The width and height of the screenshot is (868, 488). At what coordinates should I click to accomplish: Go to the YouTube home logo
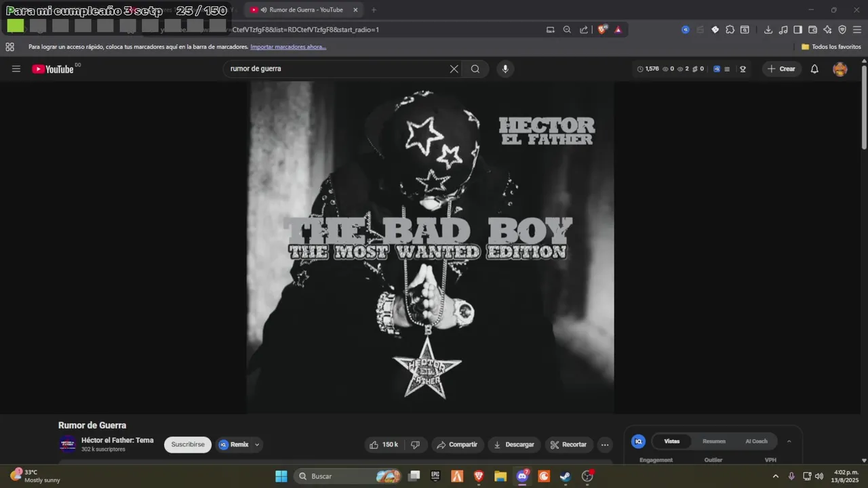(53, 68)
